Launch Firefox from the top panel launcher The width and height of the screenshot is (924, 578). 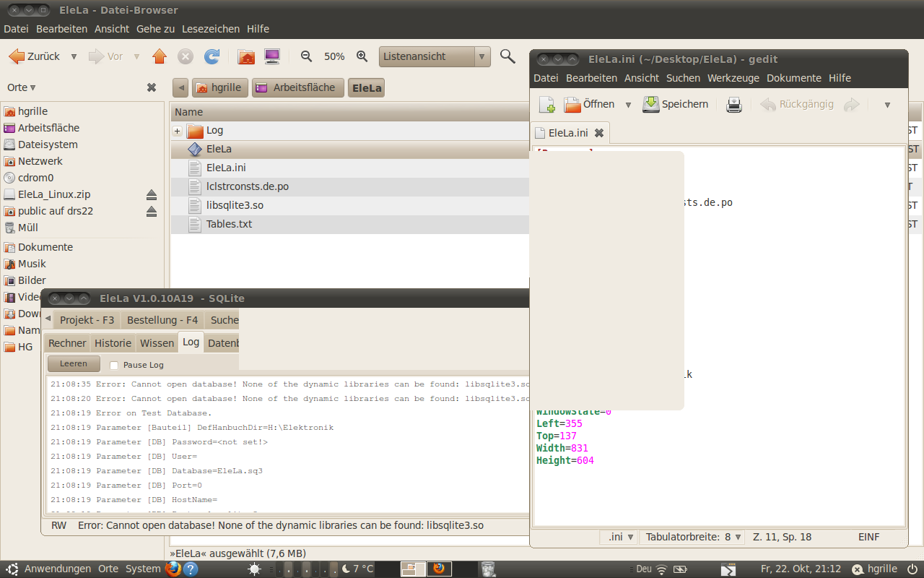pyautogui.click(x=173, y=569)
